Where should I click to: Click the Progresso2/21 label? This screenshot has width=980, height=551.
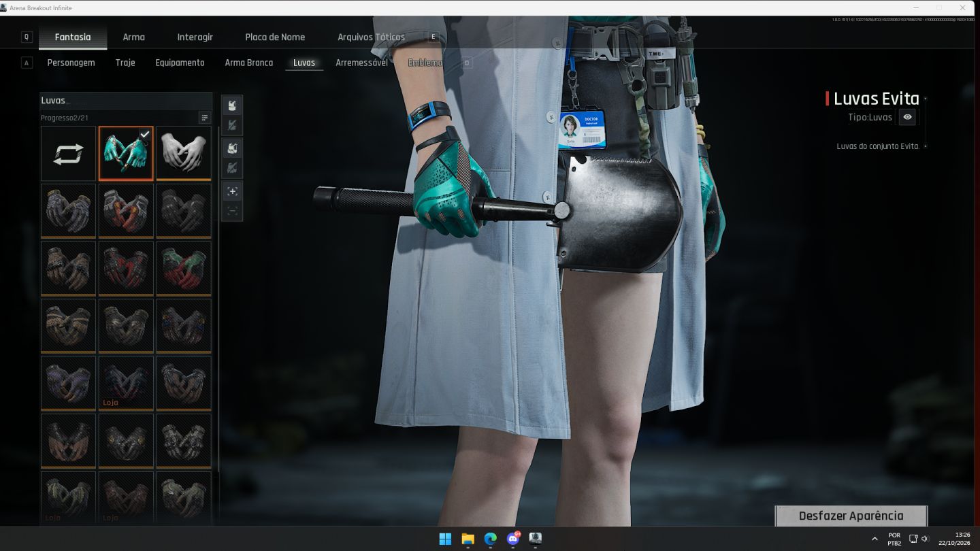[x=65, y=118]
